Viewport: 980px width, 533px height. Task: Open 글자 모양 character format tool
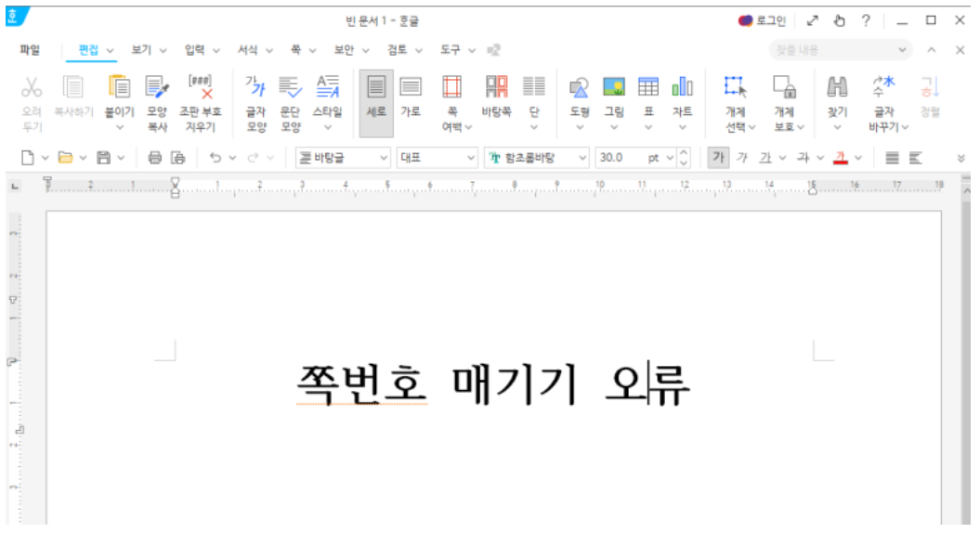255,88
